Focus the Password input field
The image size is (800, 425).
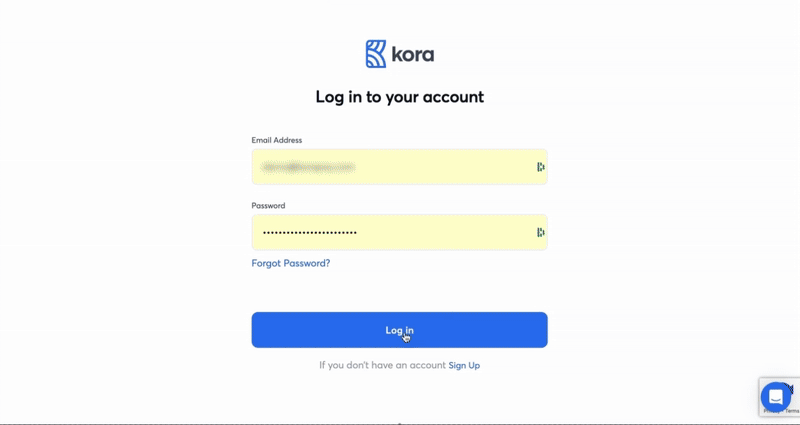399,233
